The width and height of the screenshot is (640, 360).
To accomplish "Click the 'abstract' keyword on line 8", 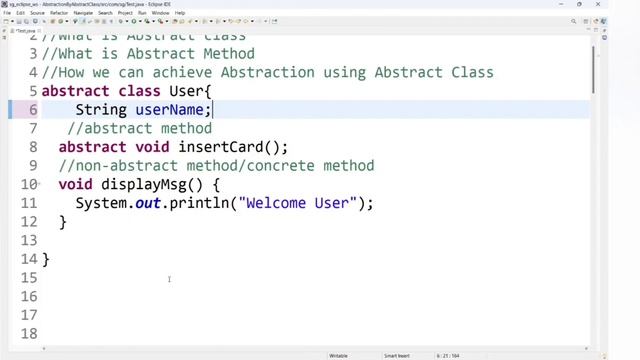I will pos(92,147).
